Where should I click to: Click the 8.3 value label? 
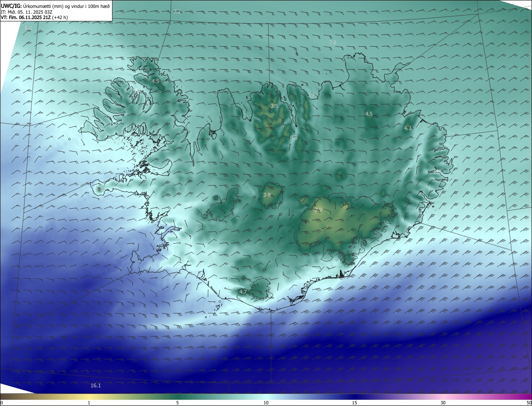point(294,137)
